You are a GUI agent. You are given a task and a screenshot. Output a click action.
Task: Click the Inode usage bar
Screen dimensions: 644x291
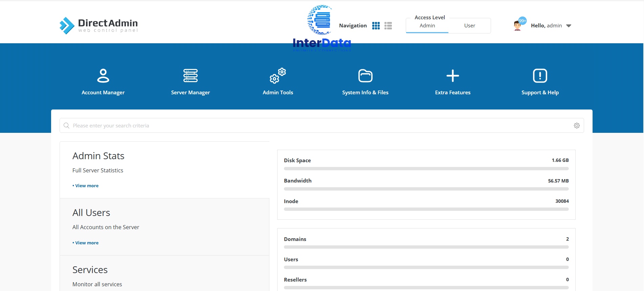click(x=426, y=209)
